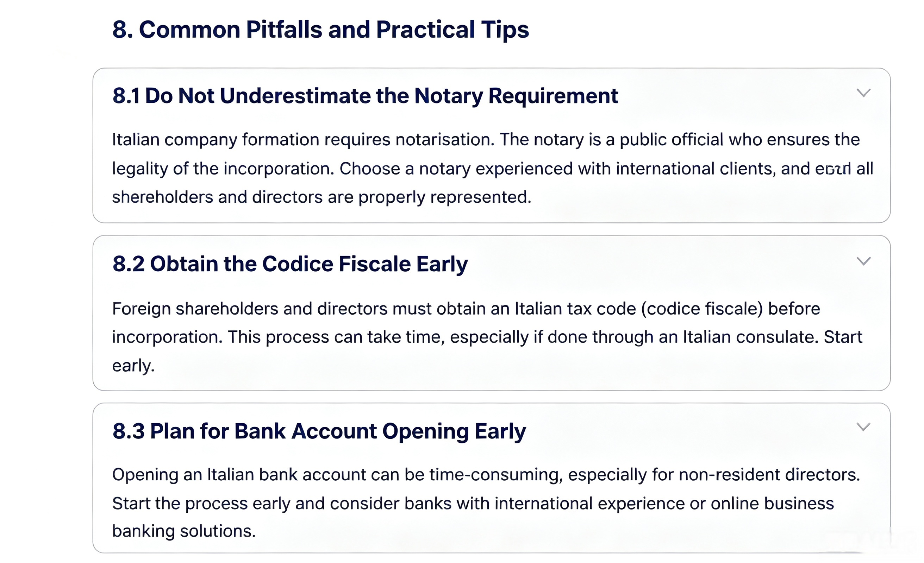Viewport: 924px width, 563px height.
Task: Click 'banking solutions.' at end of section 8.3
Action: [x=184, y=532]
